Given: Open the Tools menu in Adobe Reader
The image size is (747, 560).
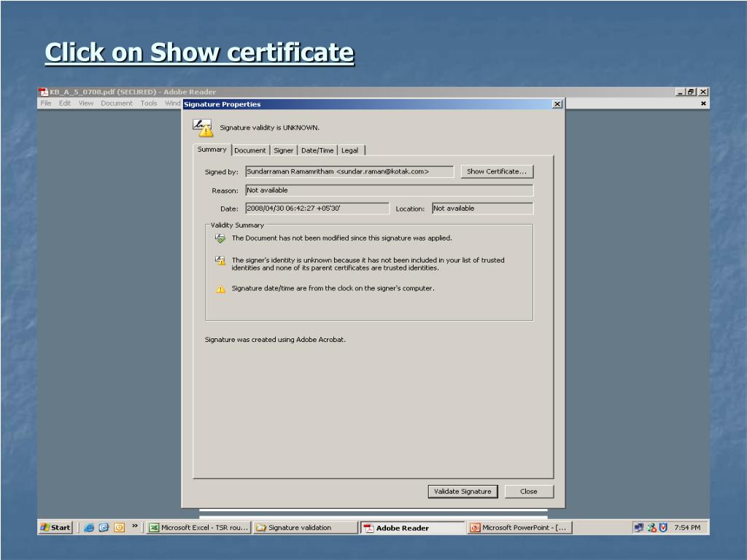Looking at the screenshot, I should click(x=149, y=104).
